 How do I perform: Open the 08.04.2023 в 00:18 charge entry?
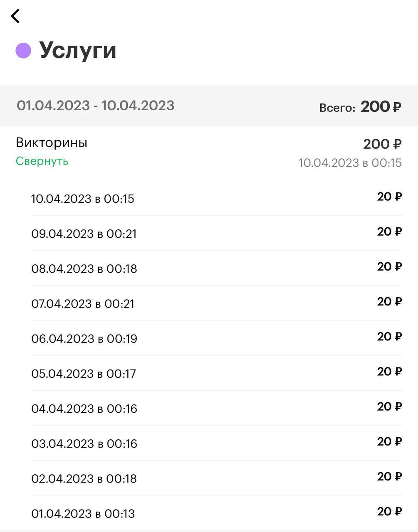84,268
